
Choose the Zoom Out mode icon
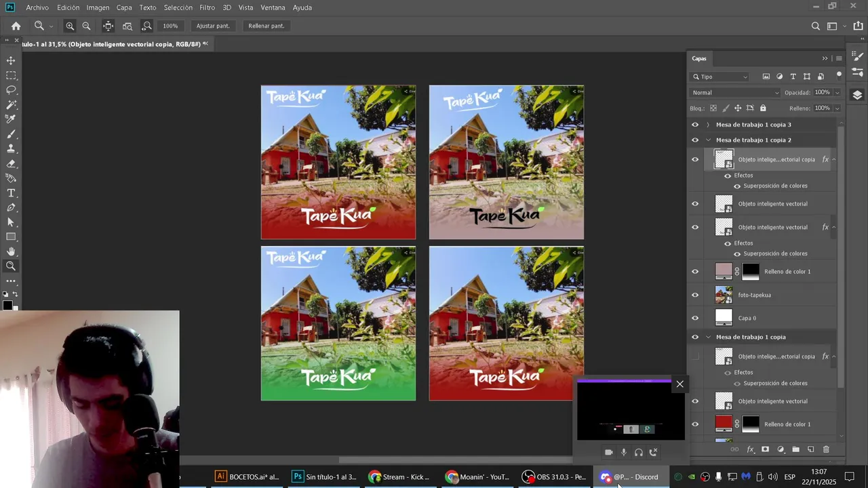(x=86, y=26)
